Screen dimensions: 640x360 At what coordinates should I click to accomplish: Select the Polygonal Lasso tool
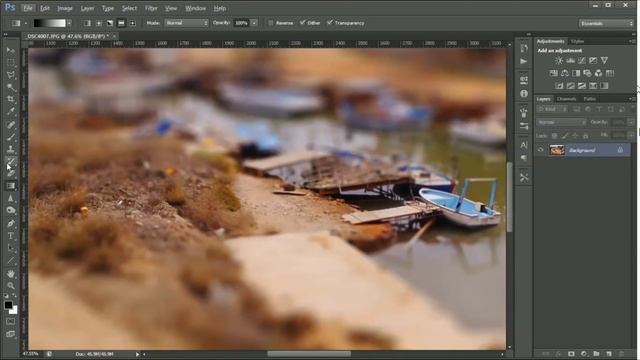11,75
